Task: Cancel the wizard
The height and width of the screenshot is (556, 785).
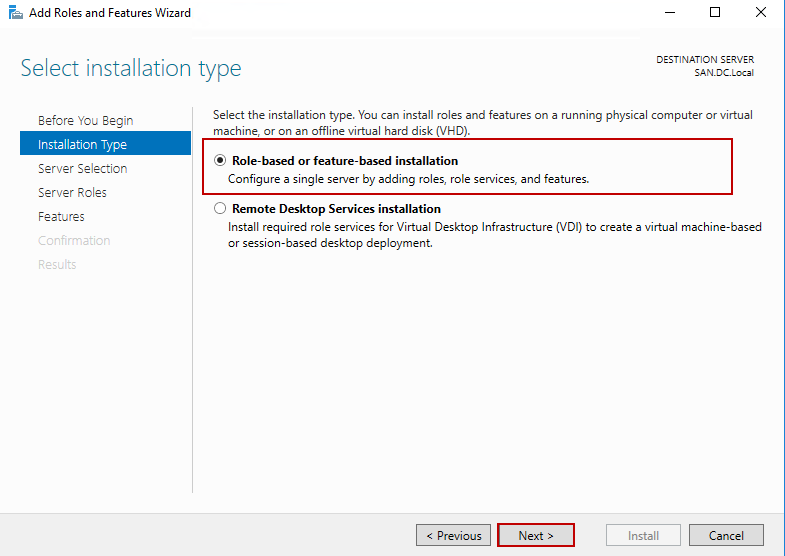Action: pos(726,535)
